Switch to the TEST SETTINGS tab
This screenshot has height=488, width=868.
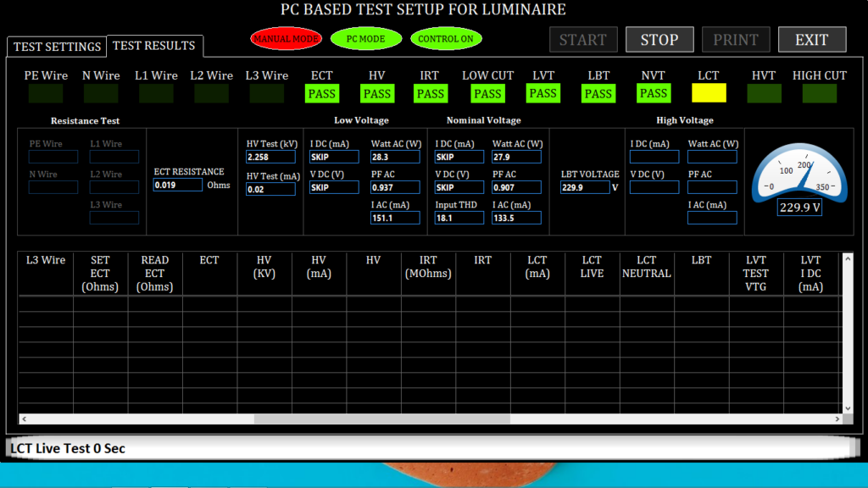[x=57, y=47]
